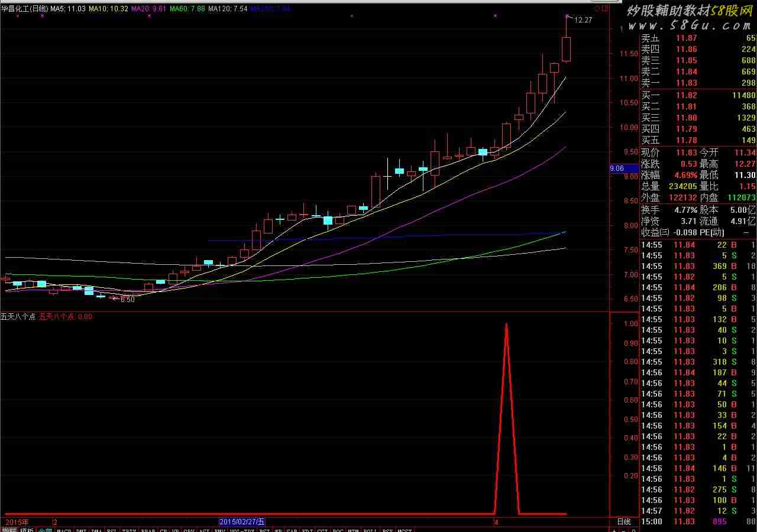Select the 买一 11.82 bid row
Image resolution: width=757 pixels, height=532 pixels.
coord(699,95)
